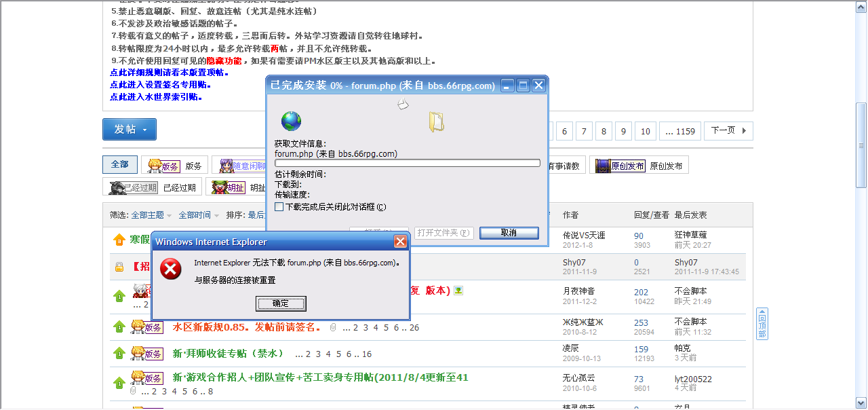This screenshot has height=410, width=868.
Task: Click the 版务 category badge icon in the filter row
Action: coord(163,165)
